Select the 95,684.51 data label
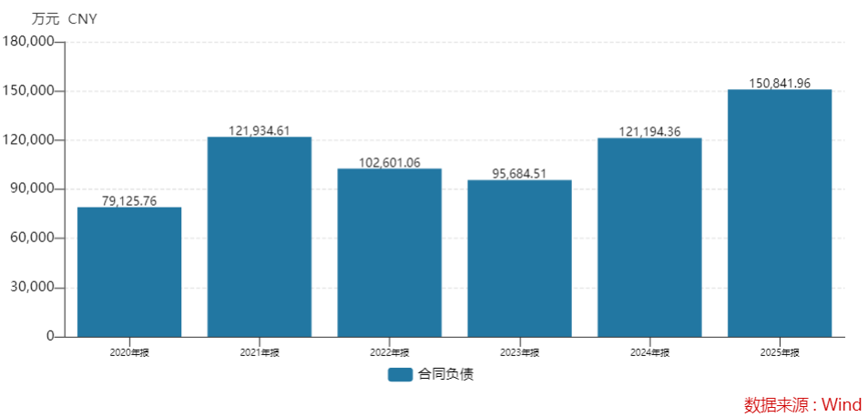Viewport: 868px width, 417px height. pos(519,173)
